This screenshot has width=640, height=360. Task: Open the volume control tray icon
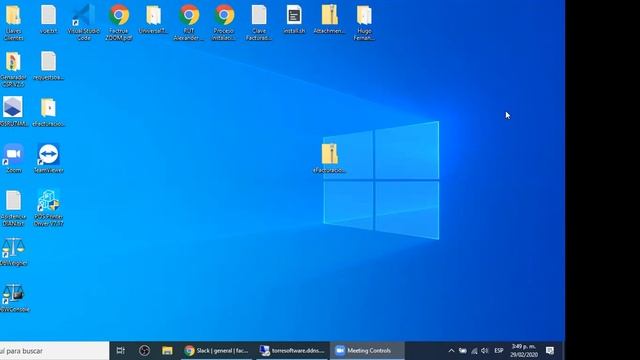coord(484,351)
